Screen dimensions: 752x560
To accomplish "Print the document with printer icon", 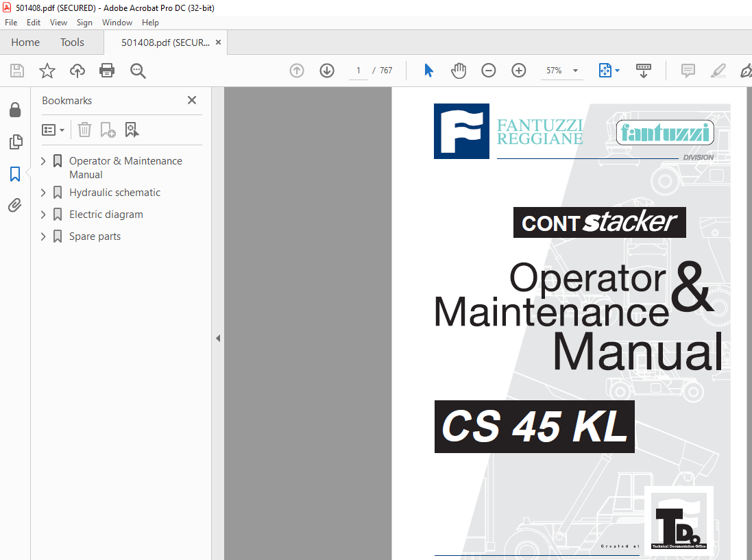I will pyautogui.click(x=107, y=71).
